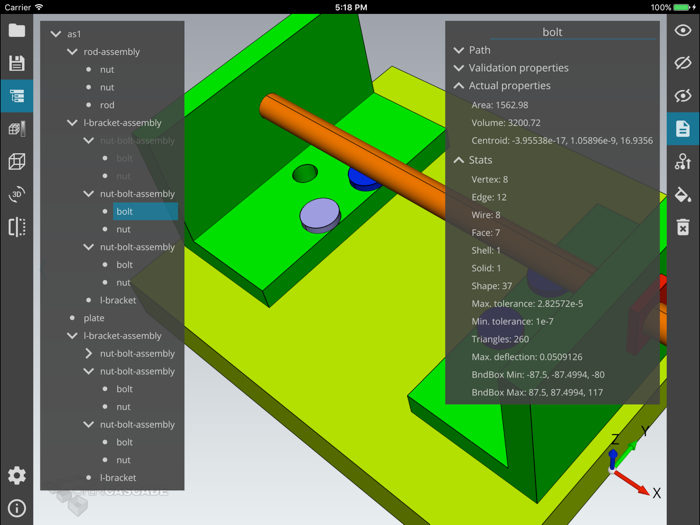Screen dimensions: 700x525
Task: Click the show-only eye with arrow icon
Action: click(x=683, y=96)
